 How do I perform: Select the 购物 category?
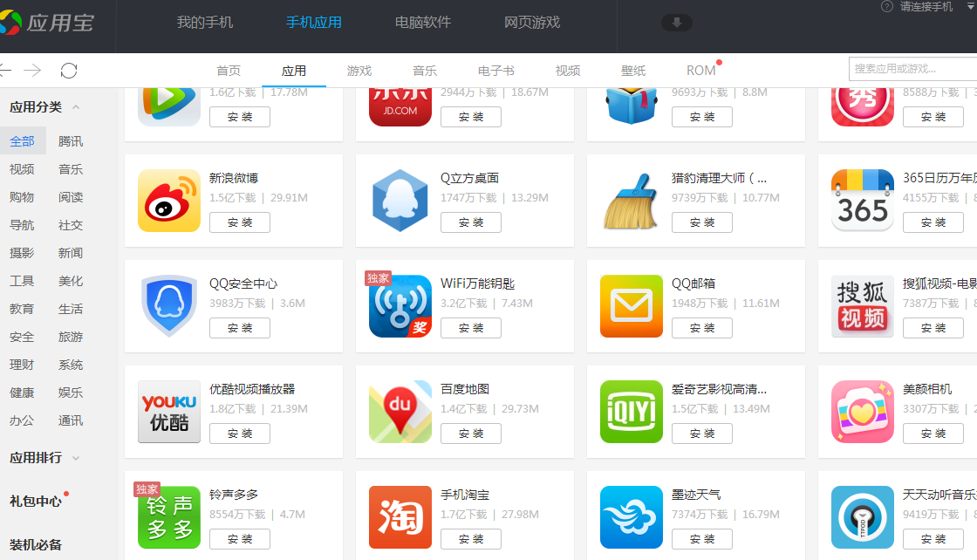pos(22,197)
